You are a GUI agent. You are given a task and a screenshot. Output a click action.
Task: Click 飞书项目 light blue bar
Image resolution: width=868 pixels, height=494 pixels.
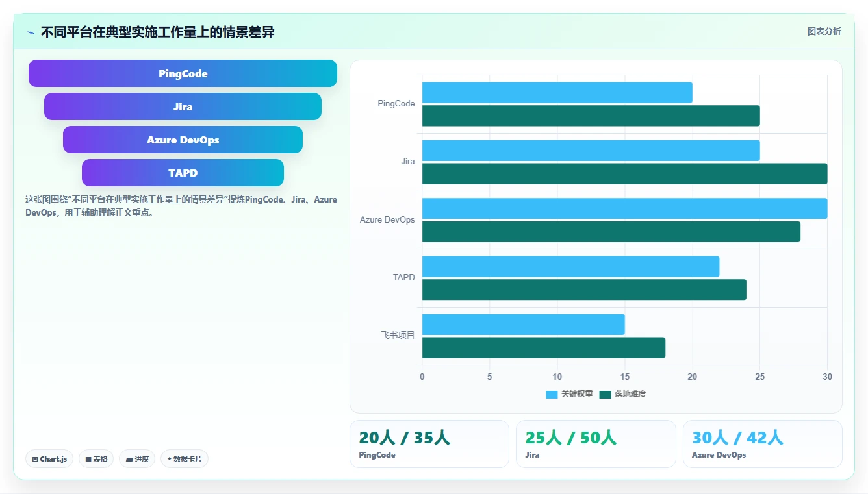pyautogui.click(x=523, y=325)
